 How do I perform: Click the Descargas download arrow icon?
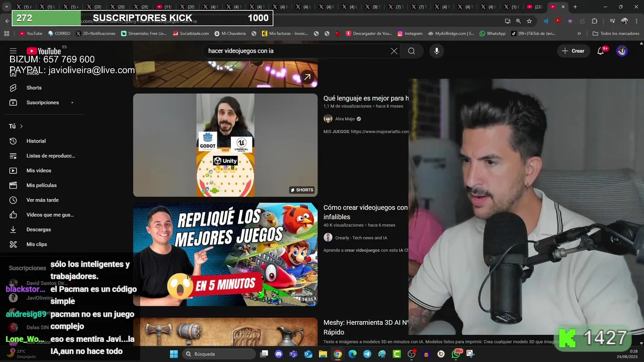tap(13, 229)
